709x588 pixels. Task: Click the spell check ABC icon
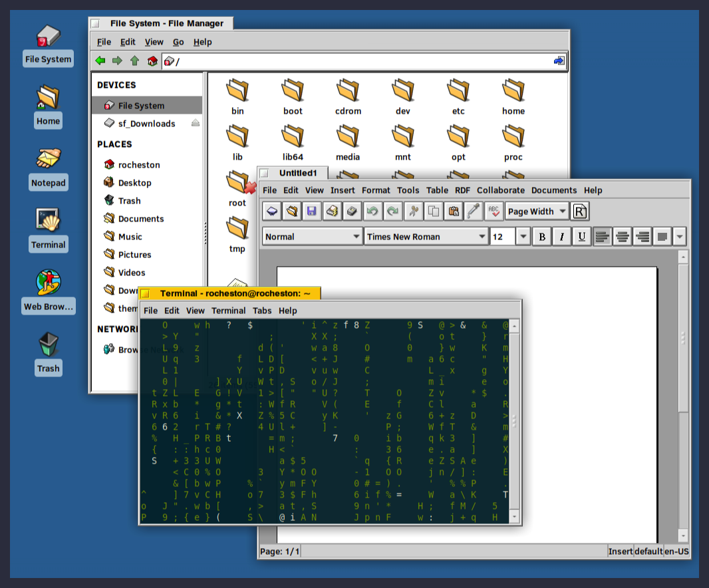pos(494,212)
